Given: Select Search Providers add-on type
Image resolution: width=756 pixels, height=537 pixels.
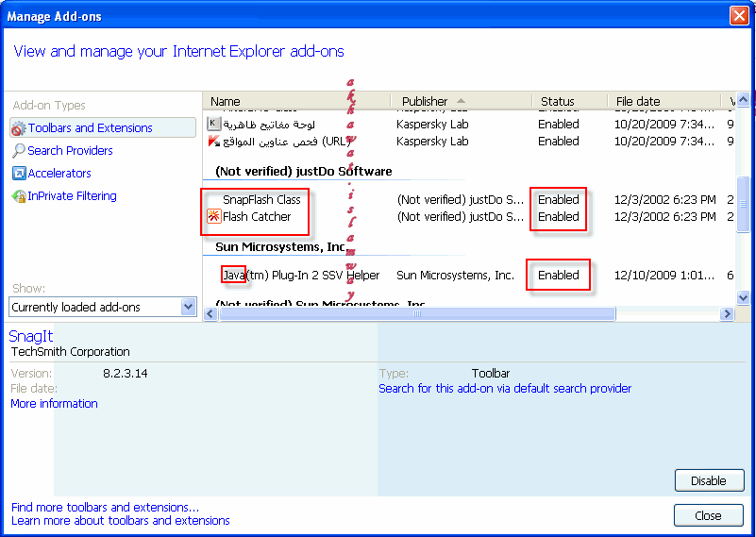Looking at the screenshot, I should pos(70,150).
